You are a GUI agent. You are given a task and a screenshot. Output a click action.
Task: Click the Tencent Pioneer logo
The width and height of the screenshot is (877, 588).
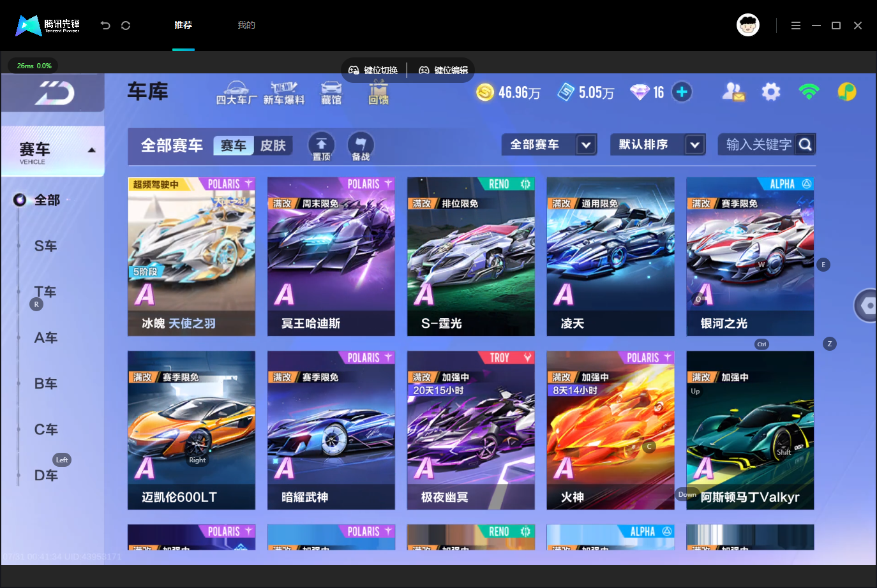click(48, 26)
